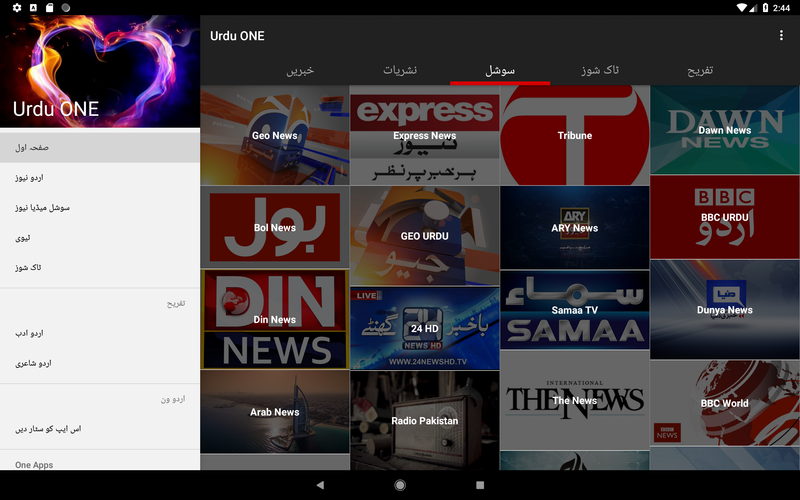Select صفحہ اول in the drawer
Viewport: 800px width, 500px height.
pyautogui.click(x=100, y=147)
